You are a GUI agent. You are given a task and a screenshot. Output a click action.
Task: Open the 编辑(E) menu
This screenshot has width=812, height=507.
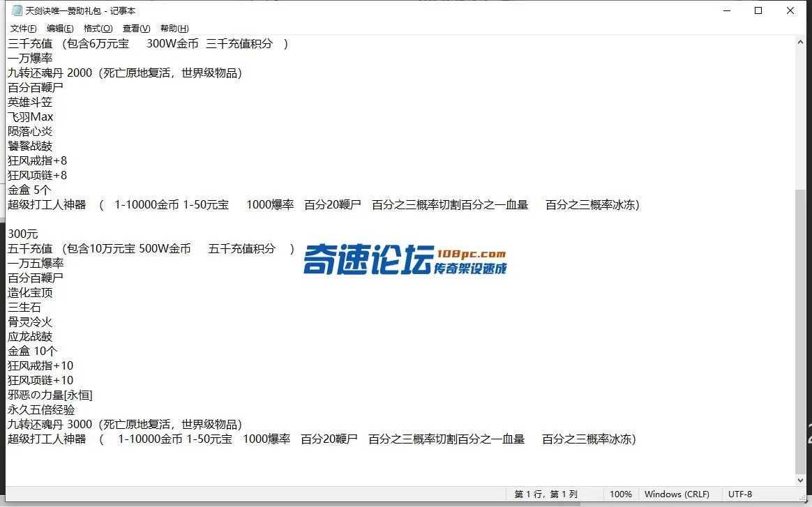tap(60, 29)
